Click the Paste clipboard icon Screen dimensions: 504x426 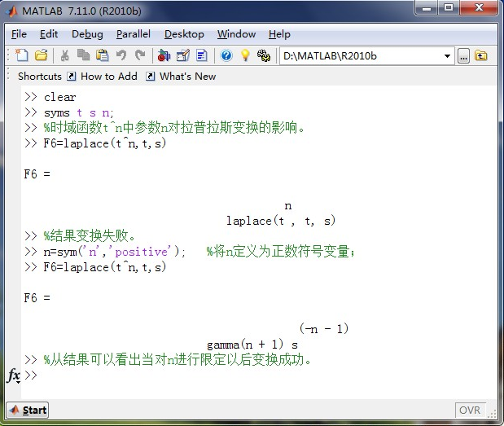103,55
